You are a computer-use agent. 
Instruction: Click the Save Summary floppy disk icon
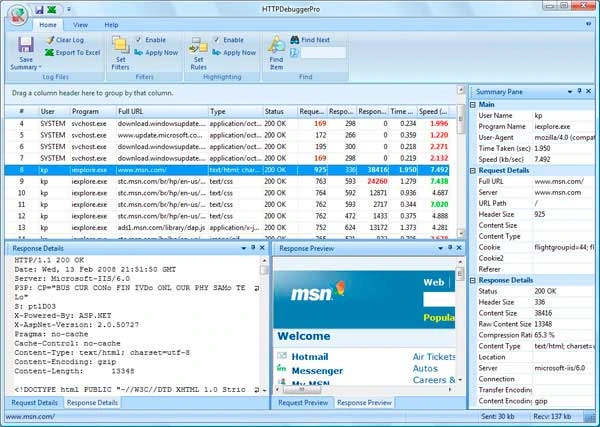coord(26,45)
